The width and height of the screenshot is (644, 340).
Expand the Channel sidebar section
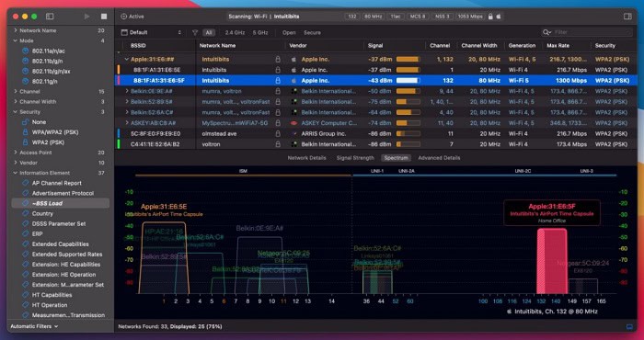click(16, 92)
